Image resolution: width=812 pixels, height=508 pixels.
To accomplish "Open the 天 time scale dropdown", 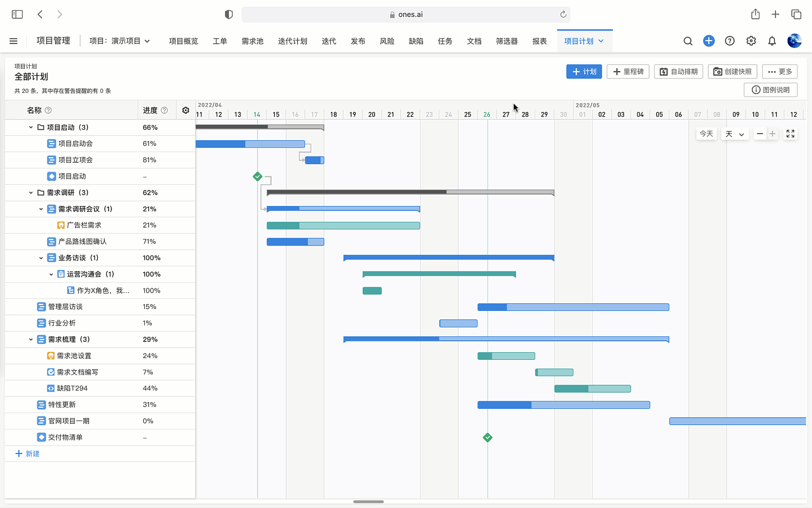I will pos(734,134).
